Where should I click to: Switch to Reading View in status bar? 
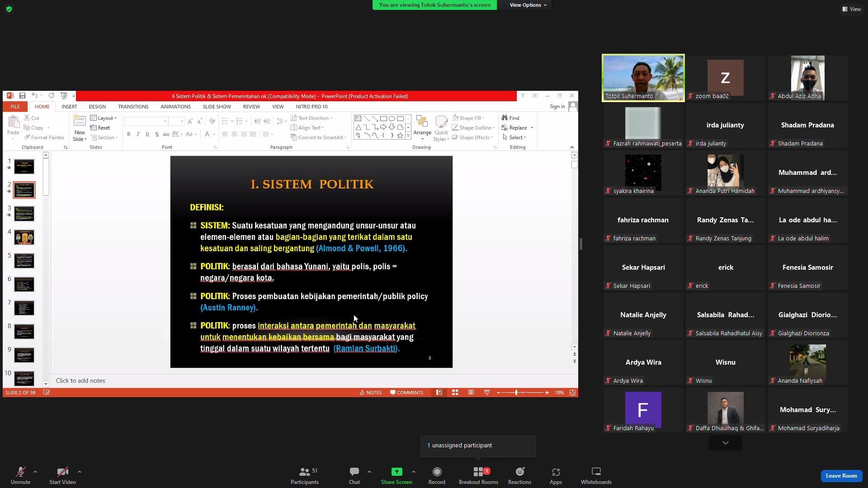pyautogui.click(x=471, y=393)
